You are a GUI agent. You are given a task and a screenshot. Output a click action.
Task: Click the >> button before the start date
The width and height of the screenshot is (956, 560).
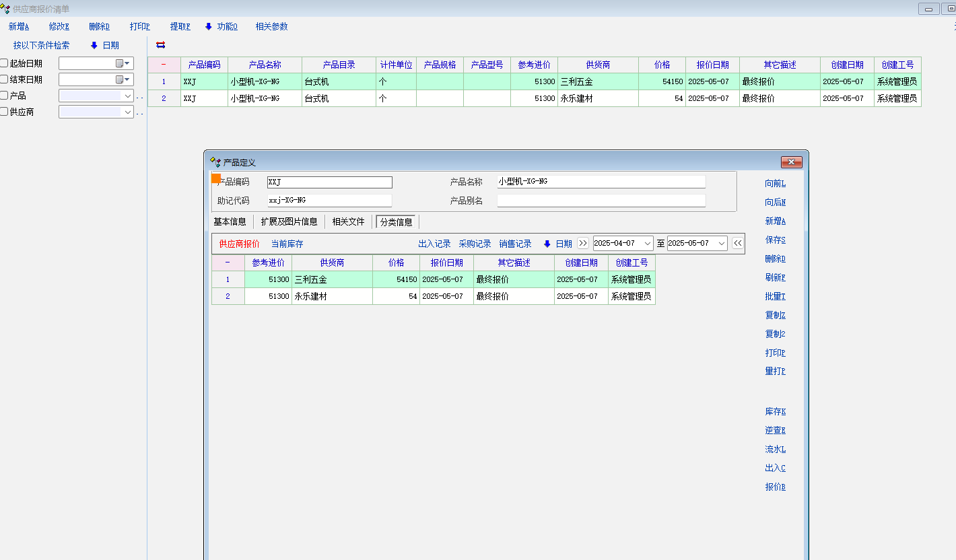(x=583, y=244)
